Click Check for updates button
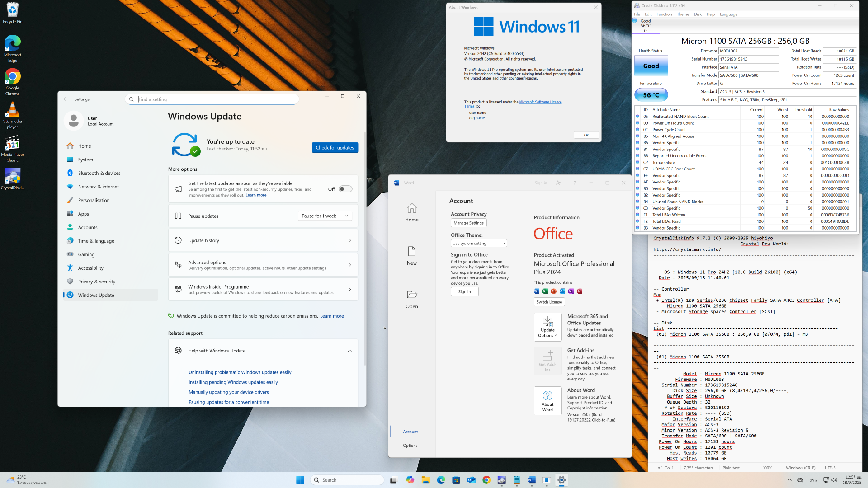 pos(335,148)
